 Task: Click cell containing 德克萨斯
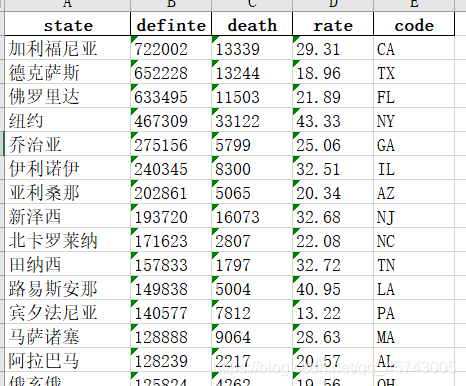coord(68,72)
